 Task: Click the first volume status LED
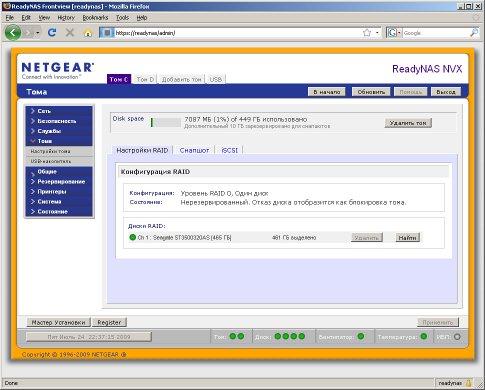pos(233,336)
